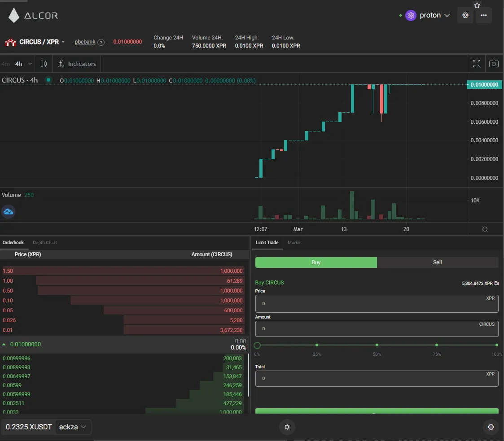
Task: Toggle chart fullscreen mode
Action: tap(476, 64)
